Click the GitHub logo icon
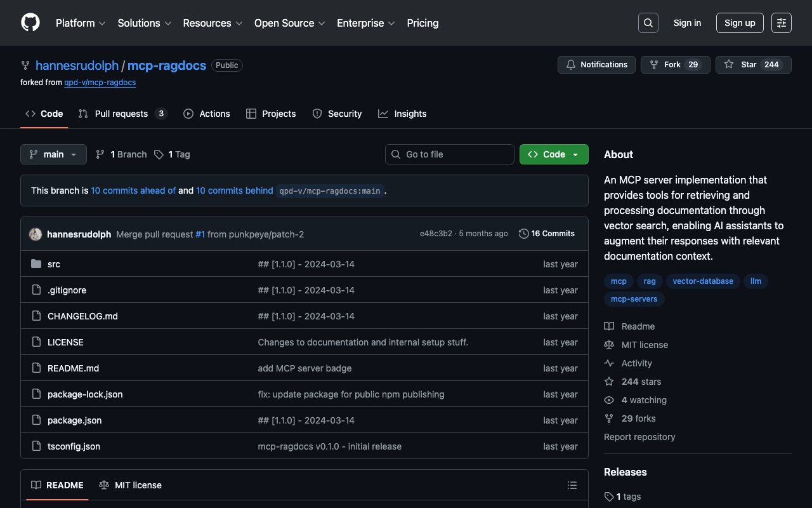Image resolution: width=812 pixels, height=508 pixels. click(30, 23)
